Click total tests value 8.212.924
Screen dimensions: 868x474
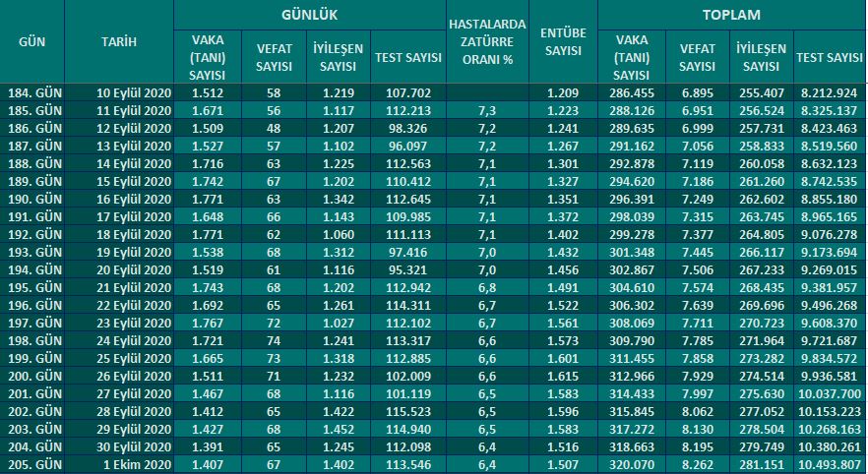coord(830,92)
